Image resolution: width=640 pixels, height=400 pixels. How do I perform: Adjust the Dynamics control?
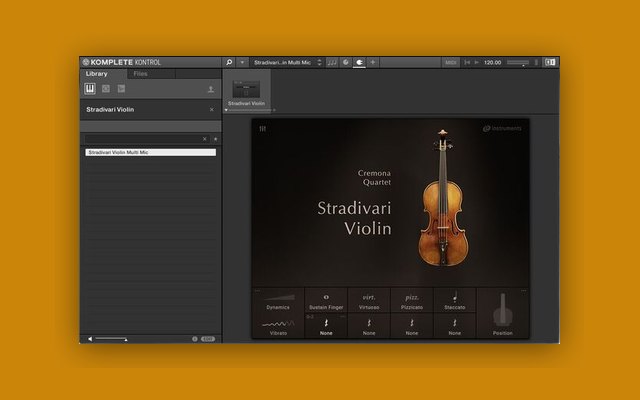(x=278, y=301)
